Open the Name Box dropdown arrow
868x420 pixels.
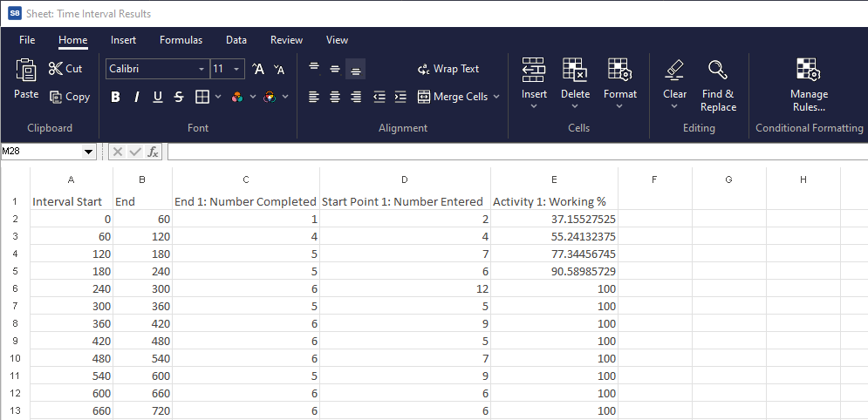pos(88,152)
